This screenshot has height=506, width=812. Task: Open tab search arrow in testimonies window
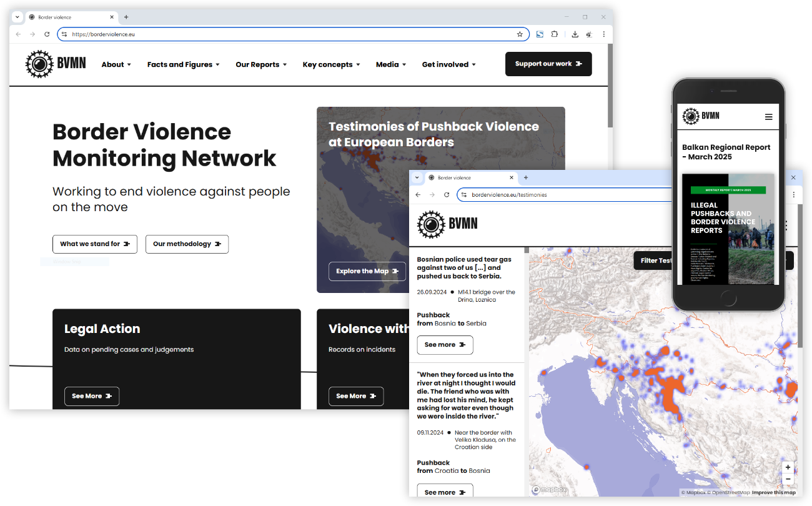(x=417, y=177)
